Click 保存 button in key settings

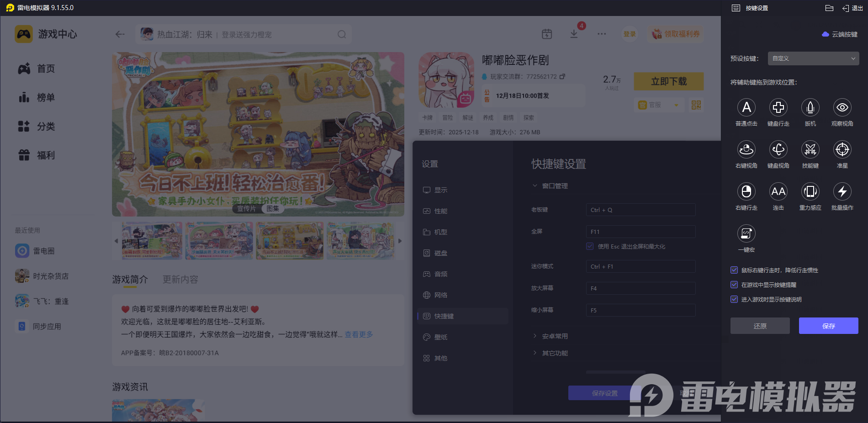(828, 326)
